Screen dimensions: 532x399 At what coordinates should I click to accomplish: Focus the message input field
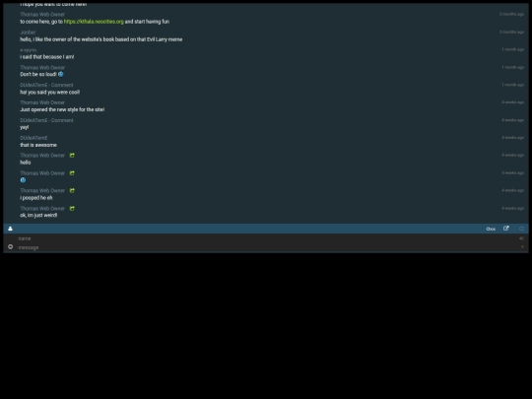click(x=266, y=247)
